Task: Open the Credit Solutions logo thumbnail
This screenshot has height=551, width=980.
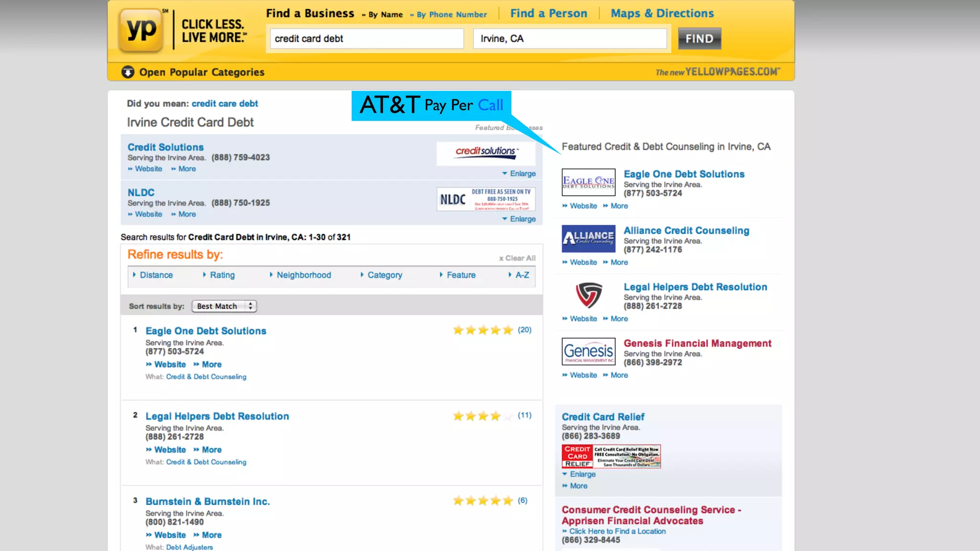Action: pos(486,153)
